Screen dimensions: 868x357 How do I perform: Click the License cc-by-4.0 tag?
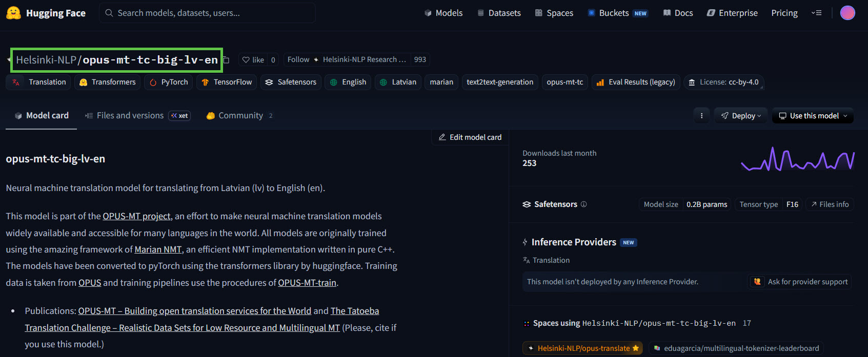click(724, 82)
